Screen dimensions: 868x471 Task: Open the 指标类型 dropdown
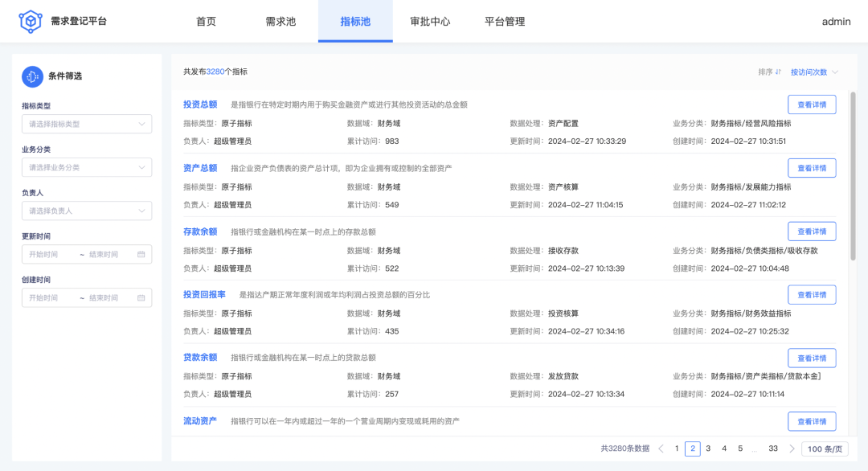coord(87,124)
